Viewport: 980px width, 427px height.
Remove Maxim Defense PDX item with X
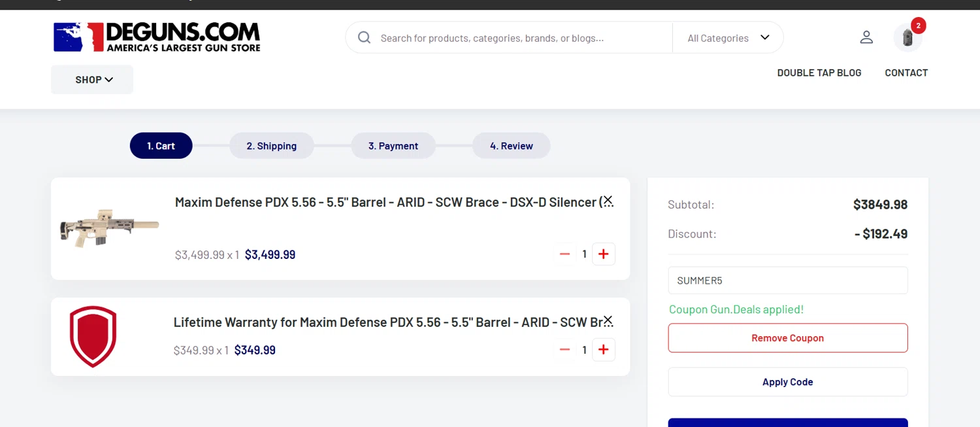(x=608, y=200)
